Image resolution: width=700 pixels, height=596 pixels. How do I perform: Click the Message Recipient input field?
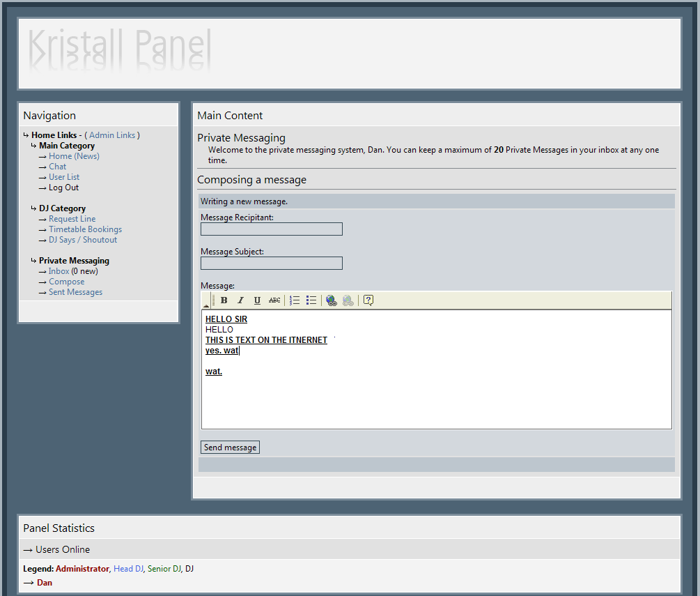[x=272, y=229]
